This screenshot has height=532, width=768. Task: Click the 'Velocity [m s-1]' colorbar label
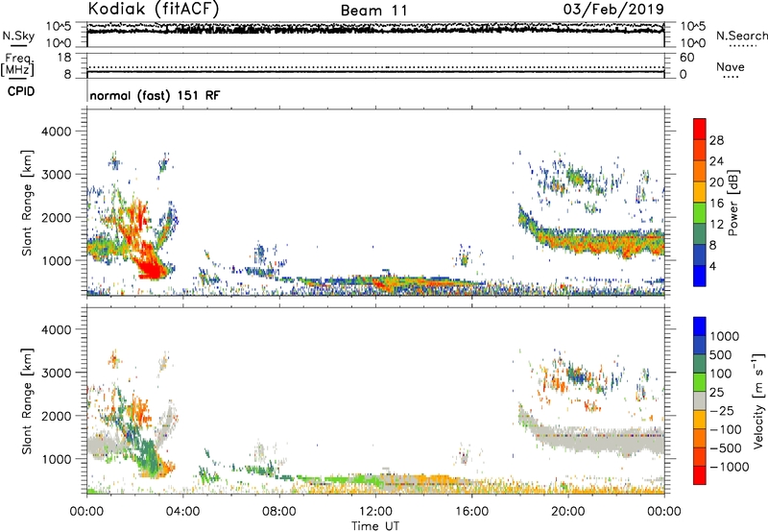pyautogui.click(x=758, y=400)
